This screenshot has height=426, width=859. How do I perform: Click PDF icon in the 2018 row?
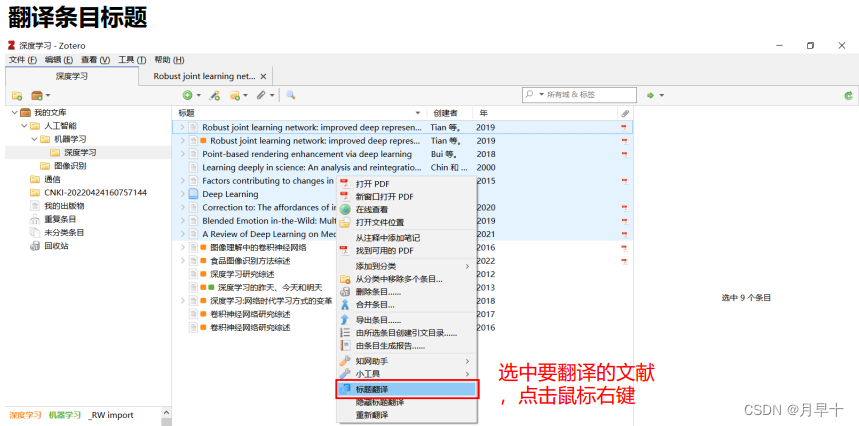[x=624, y=154]
